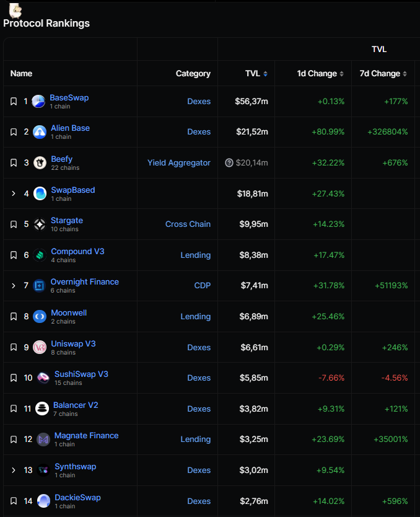Bookmark the Alien Base protocol row
The width and height of the screenshot is (420, 517).
click(14, 132)
